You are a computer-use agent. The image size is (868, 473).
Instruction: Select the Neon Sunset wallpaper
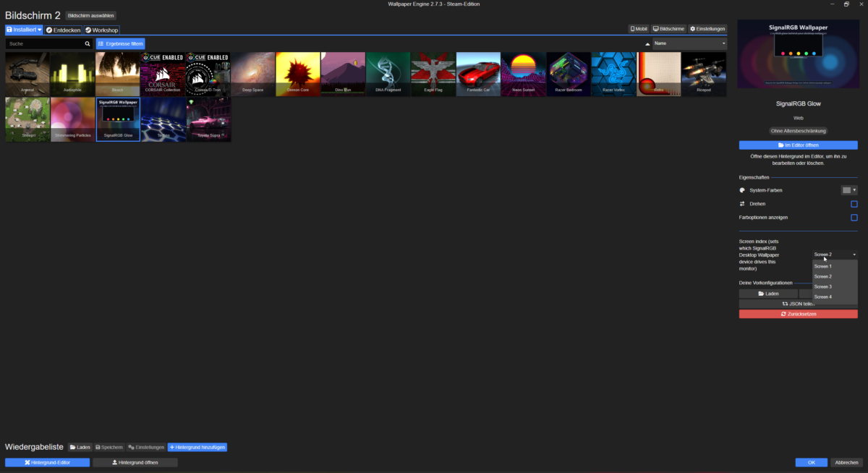523,74
